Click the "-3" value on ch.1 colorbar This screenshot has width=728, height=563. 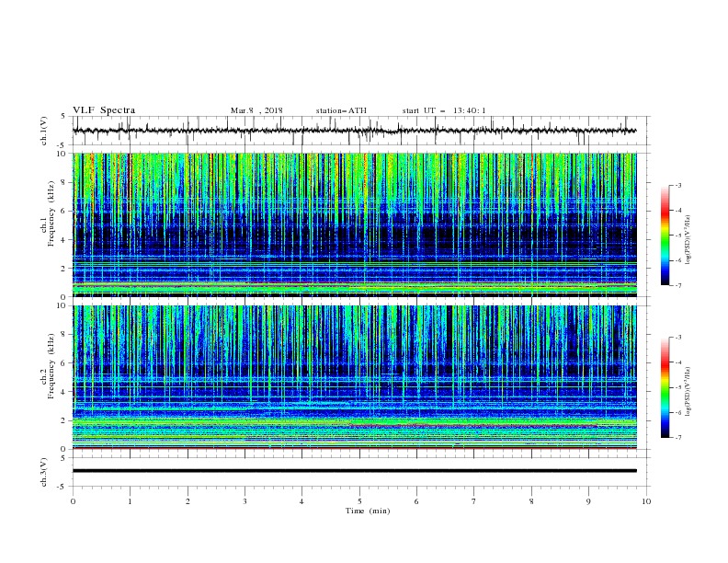(677, 185)
